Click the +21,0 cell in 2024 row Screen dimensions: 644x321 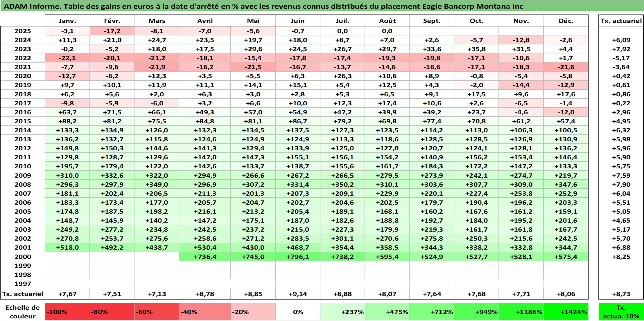tap(112, 40)
